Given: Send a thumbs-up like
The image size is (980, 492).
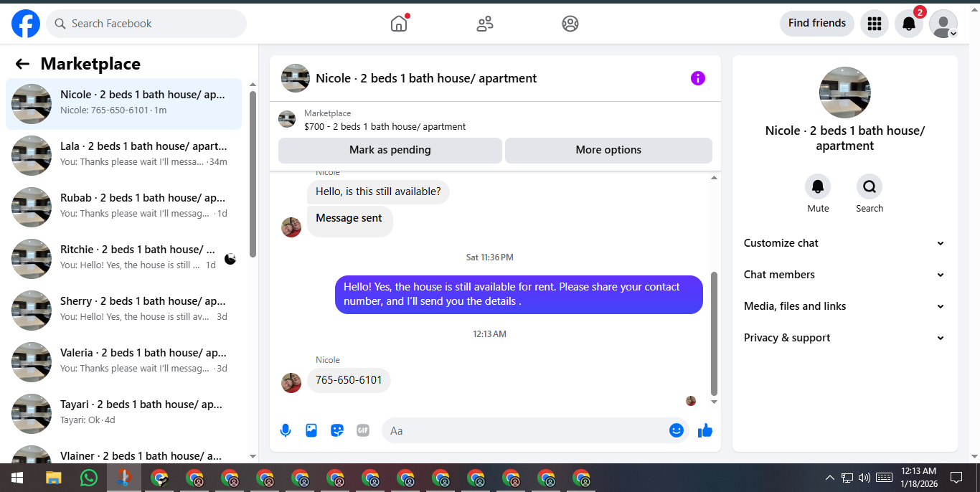Looking at the screenshot, I should [x=705, y=430].
